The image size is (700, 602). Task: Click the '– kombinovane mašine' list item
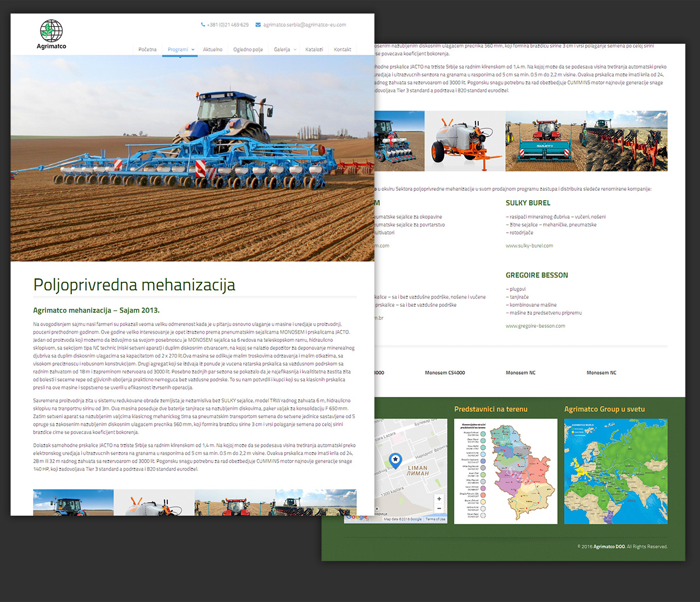[531, 305]
